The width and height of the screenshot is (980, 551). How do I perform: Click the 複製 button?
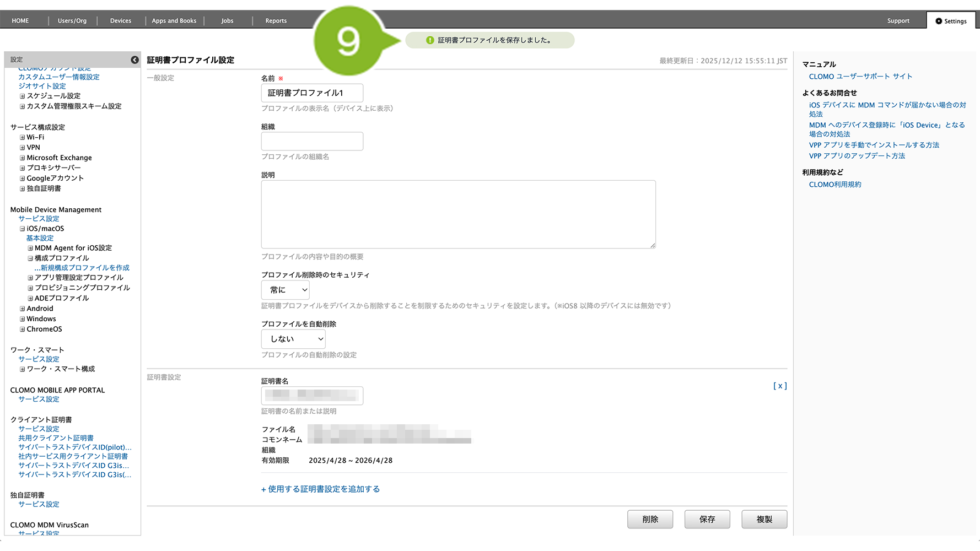(764, 519)
